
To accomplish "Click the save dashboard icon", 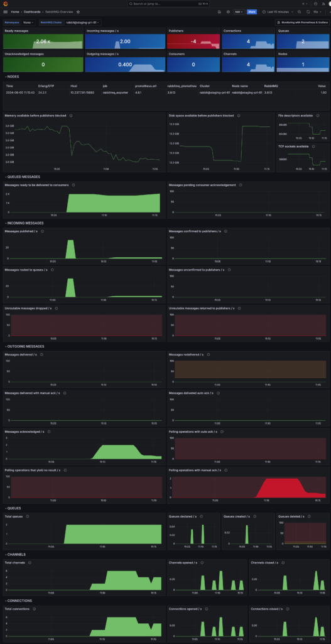I will click(x=219, y=12).
